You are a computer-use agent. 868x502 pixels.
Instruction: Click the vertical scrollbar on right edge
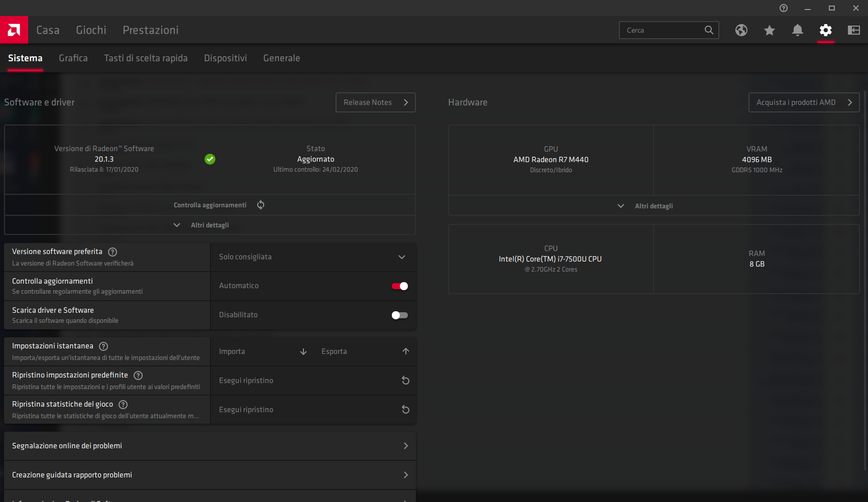click(x=865, y=281)
